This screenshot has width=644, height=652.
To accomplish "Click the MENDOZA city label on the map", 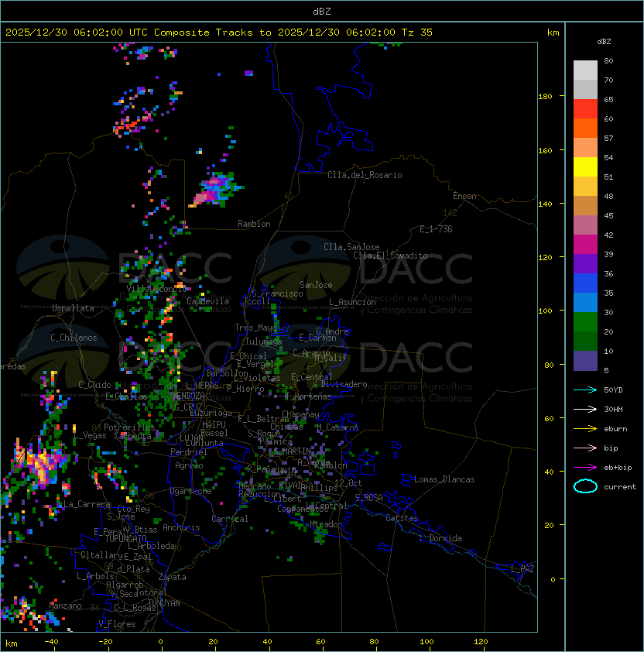I will (189, 395).
